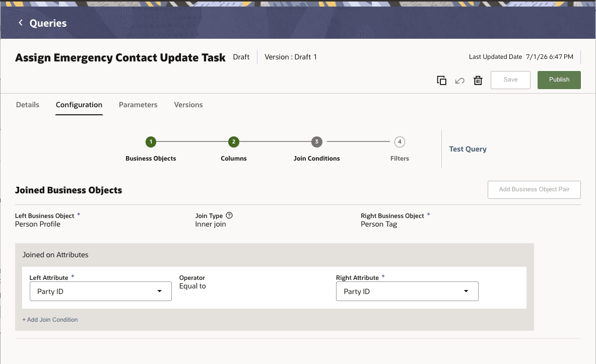Delete the query with trash icon

point(478,80)
